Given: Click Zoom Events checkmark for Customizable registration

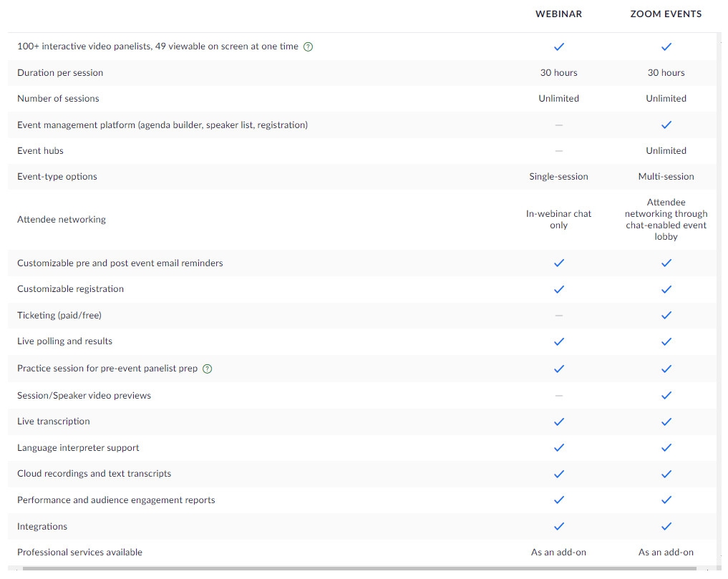Looking at the screenshot, I should [666, 289].
